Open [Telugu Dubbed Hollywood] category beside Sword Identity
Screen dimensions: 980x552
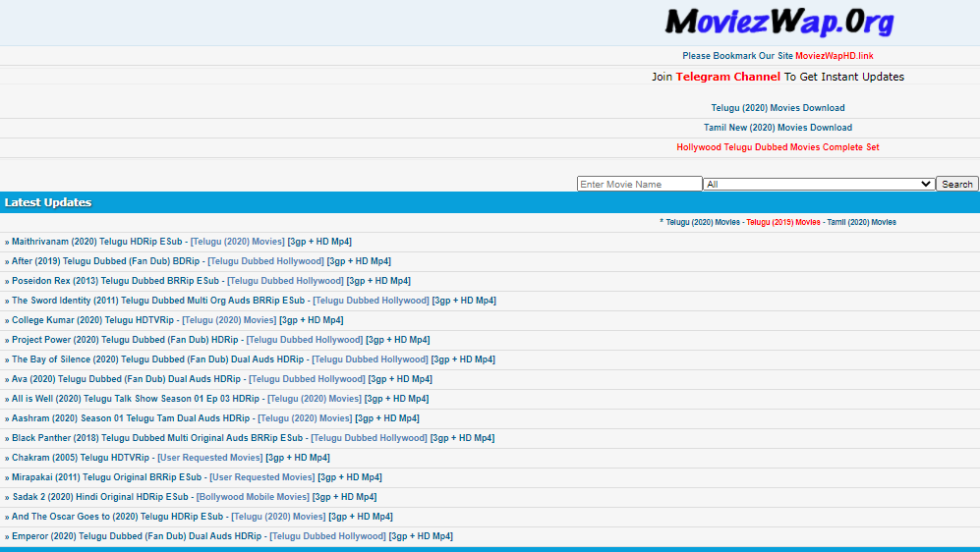[x=371, y=301]
